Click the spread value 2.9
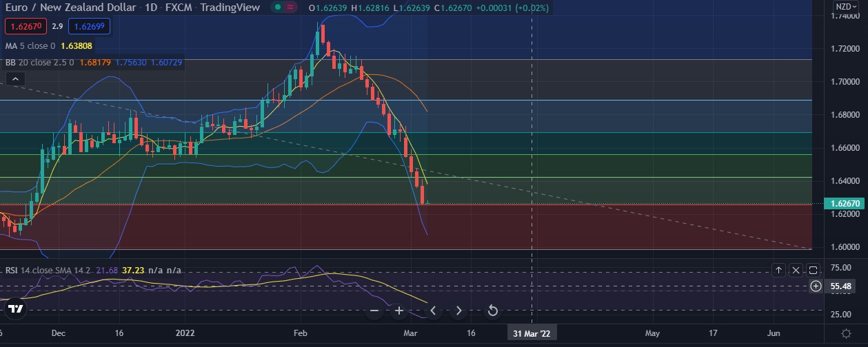 [x=57, y=27]
